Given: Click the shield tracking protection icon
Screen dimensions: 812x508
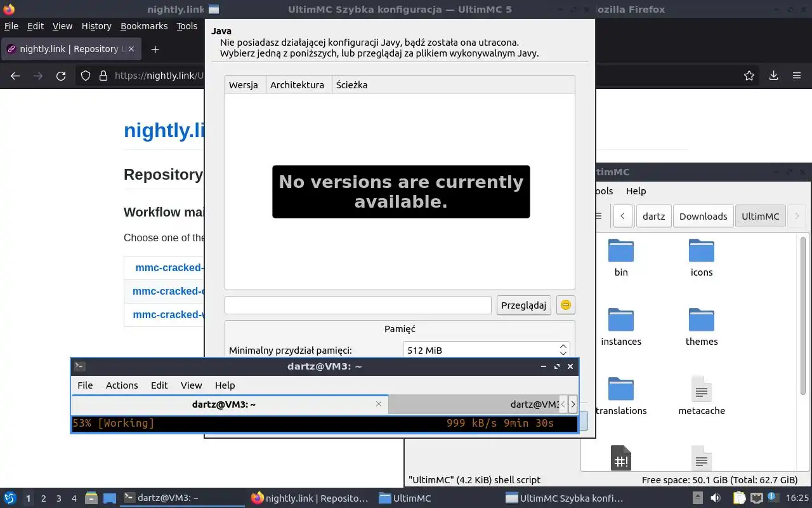Looking at the screenshot, I should click(86, 76).
